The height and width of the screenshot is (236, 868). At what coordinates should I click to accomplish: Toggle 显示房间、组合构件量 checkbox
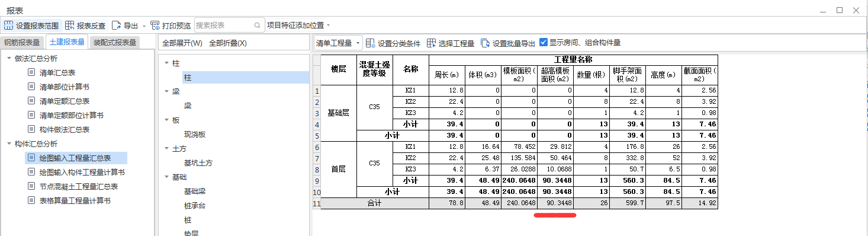coord(544,43)
